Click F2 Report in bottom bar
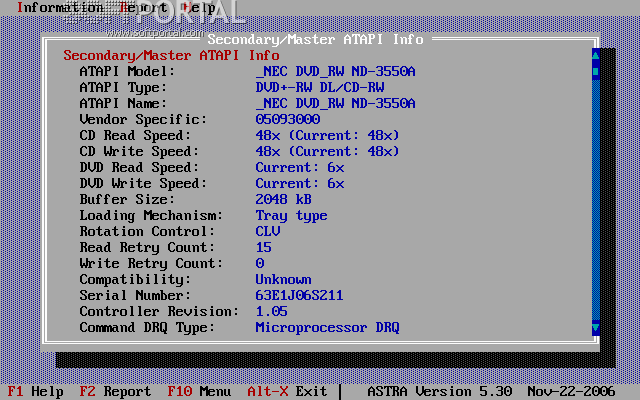 pyautogui.click(x=115, y=391)
